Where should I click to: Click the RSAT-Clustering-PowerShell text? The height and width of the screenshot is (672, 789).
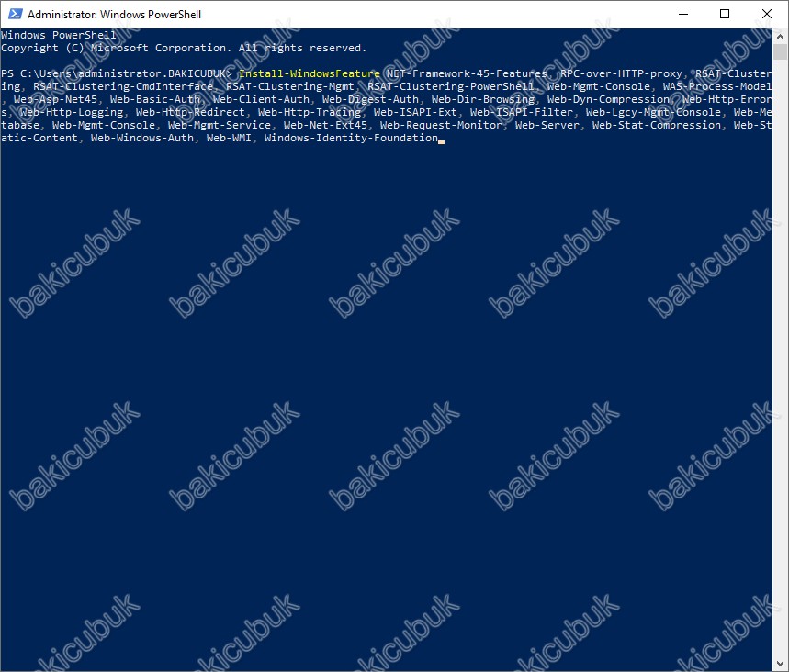click(451, 86)
